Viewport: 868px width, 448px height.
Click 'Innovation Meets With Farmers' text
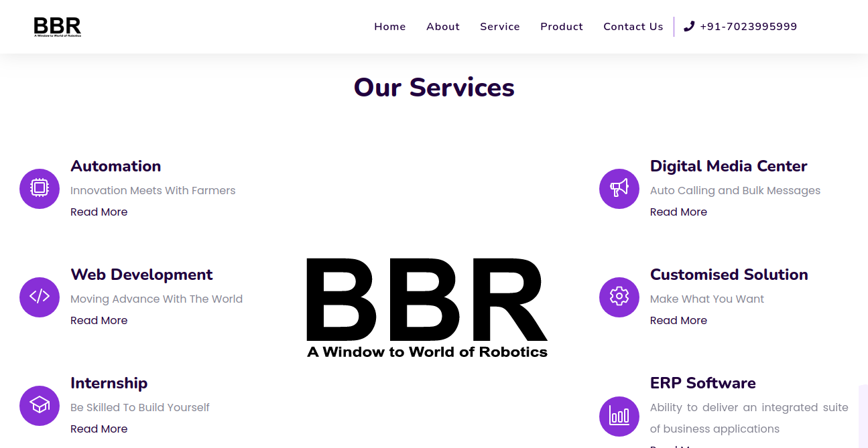(153, 190)
